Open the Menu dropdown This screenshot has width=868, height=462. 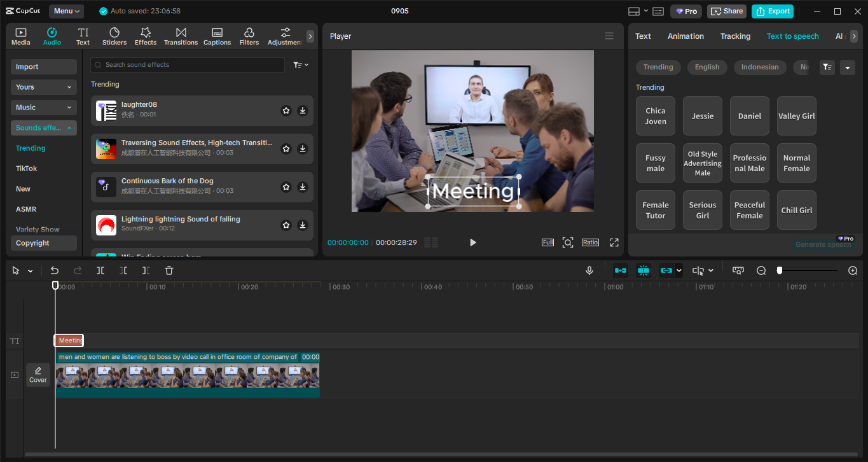[x=67, y=11]
